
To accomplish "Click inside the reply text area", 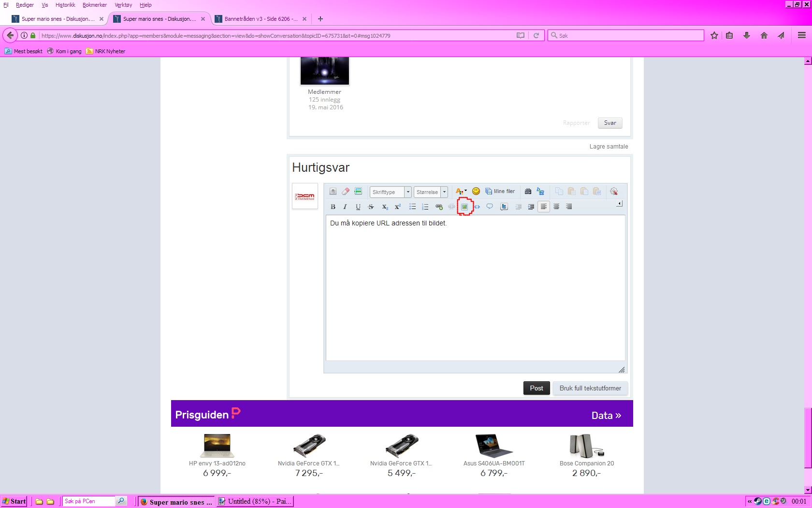I will tap(476, 288).
